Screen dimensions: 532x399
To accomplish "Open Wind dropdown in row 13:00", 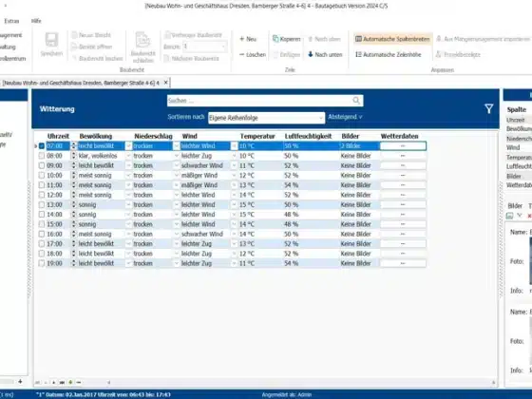I will tap(234, 205).
